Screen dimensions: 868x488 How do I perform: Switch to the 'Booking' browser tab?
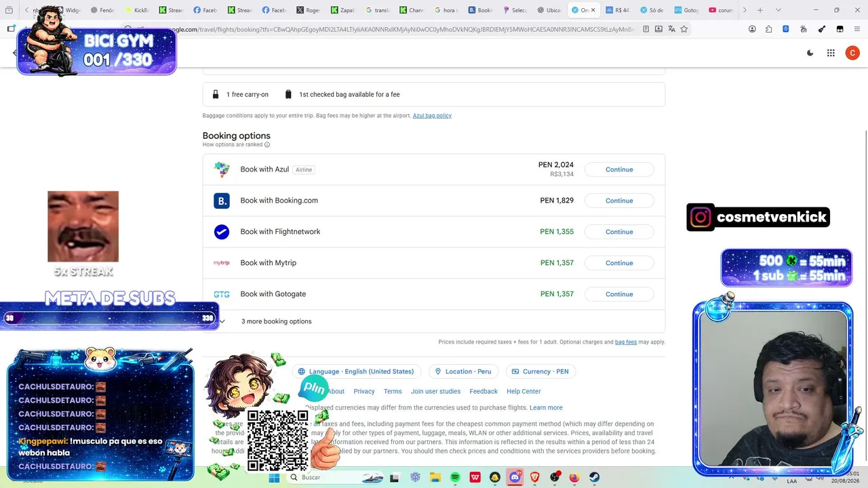point(480,10)
